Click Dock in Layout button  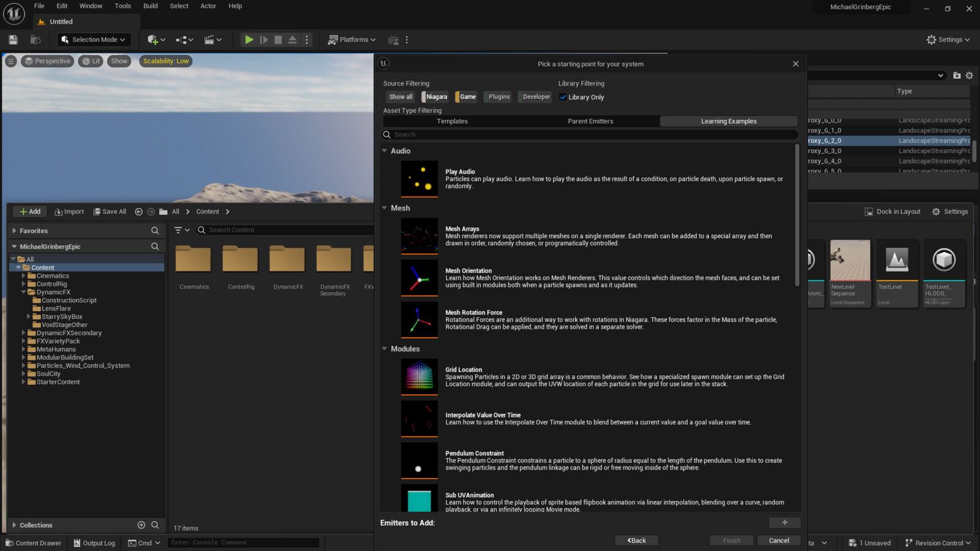click(892, 212)
